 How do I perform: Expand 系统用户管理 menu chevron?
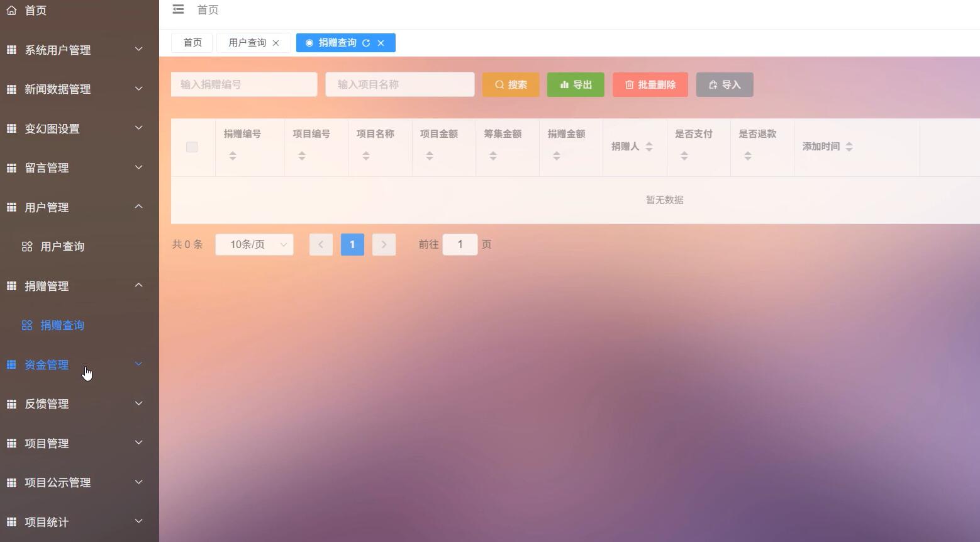click(x=139, y=49)
